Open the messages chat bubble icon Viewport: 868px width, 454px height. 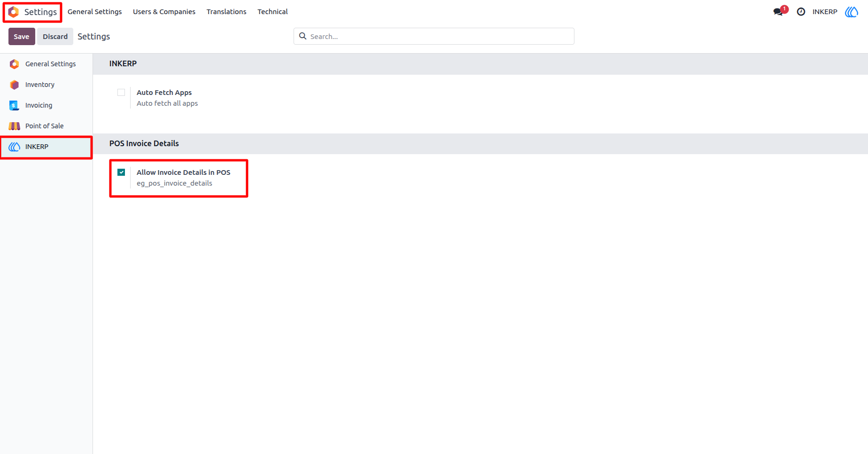click(x=779, y=12)
